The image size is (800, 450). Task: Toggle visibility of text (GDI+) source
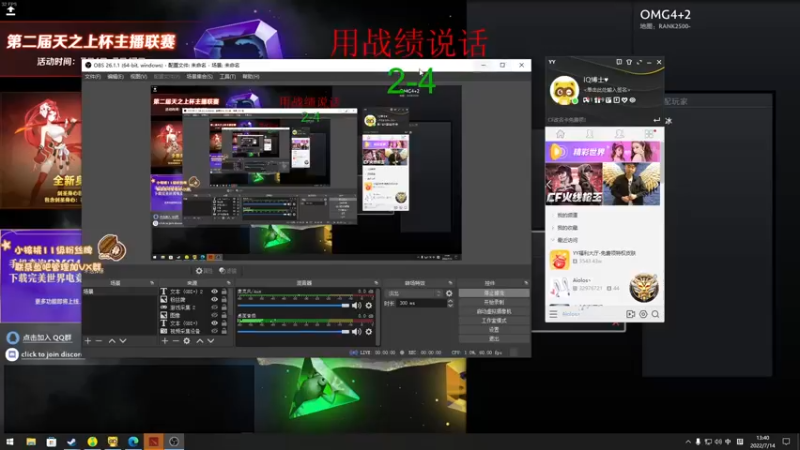click(x=214, y=323)
